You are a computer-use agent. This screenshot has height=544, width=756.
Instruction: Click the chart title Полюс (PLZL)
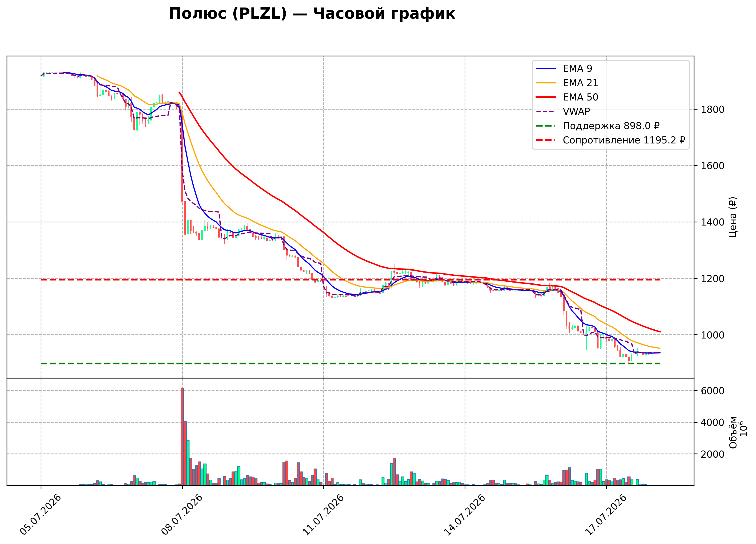click(x=228, y=14)
